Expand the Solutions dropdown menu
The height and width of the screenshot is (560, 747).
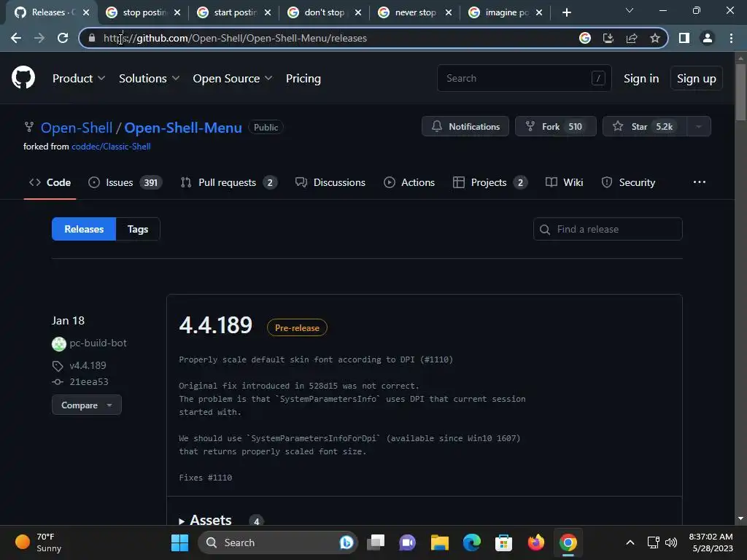149,79
